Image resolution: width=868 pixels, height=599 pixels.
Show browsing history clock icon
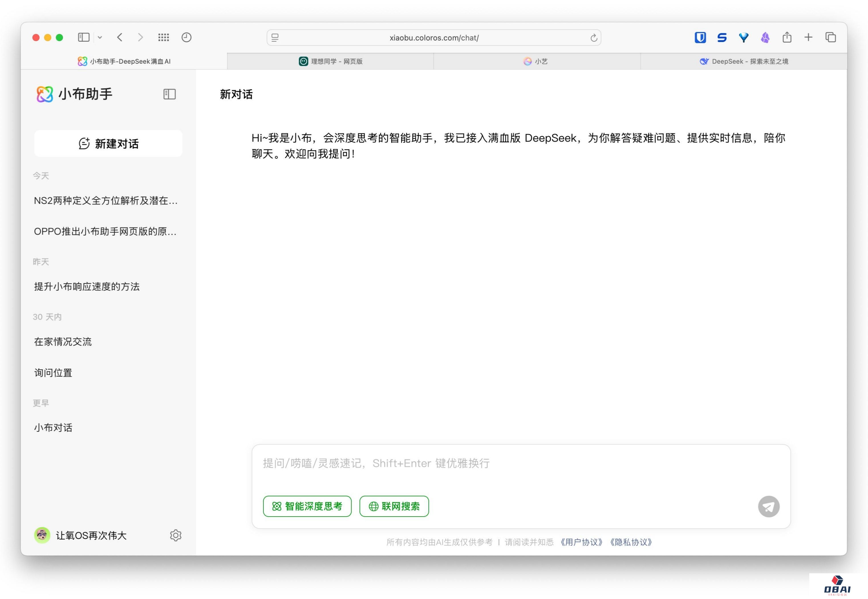coord(186,37)
